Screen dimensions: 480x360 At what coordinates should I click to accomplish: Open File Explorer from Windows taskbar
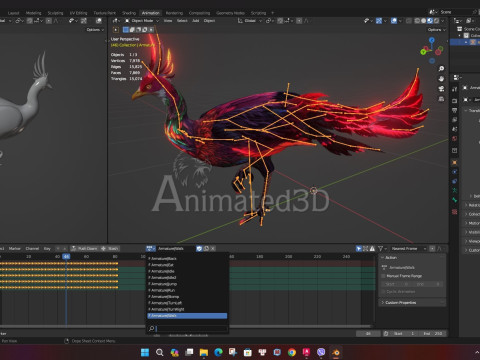pyautogui.click(x=204, y=352)
